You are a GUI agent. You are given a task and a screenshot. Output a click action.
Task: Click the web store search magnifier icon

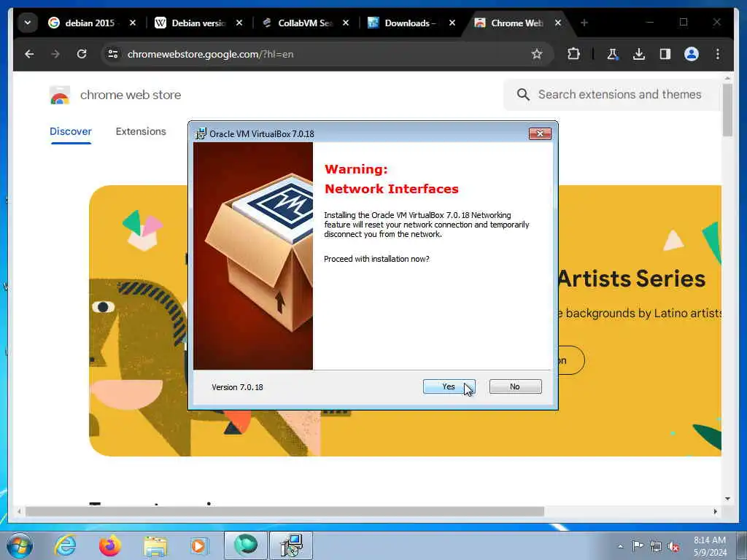pos(523,94)
